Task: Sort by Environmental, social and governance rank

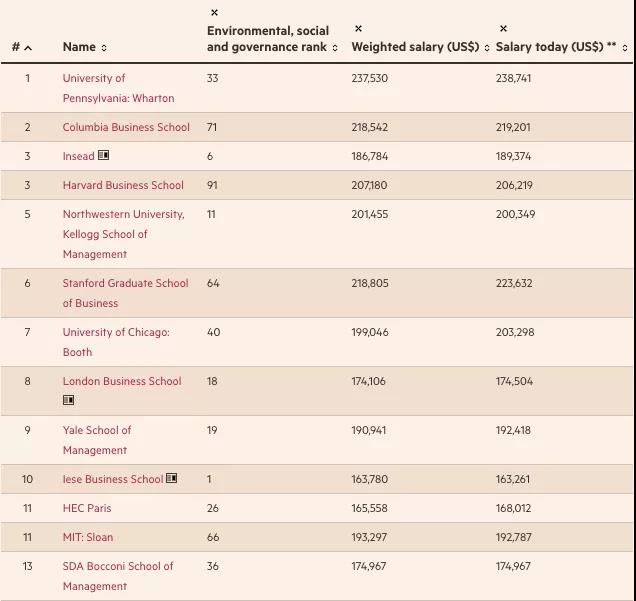Action: click(335, 48)
